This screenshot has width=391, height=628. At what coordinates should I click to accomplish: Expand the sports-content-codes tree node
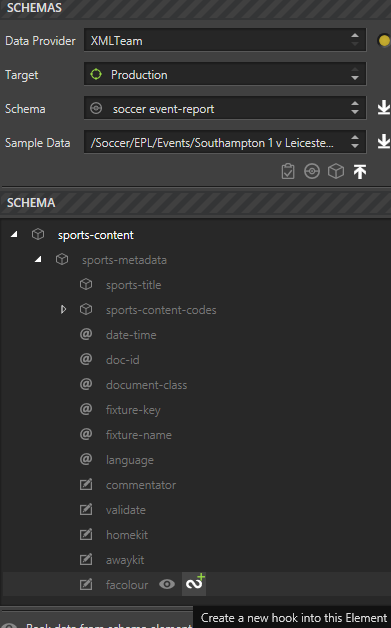(63, 310)
